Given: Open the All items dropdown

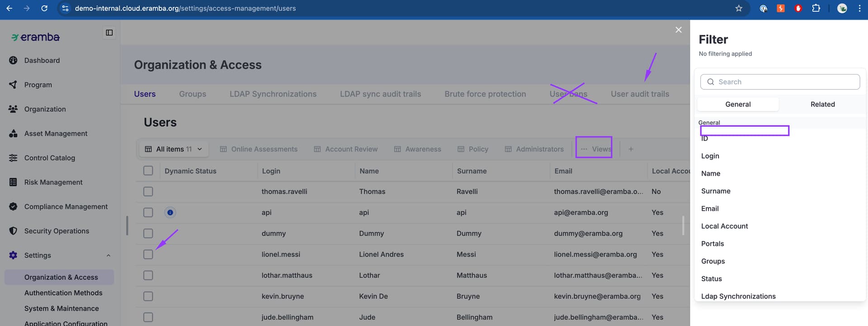Looking at the screenshot, I should pyautogui.click(x=174, y=149).
